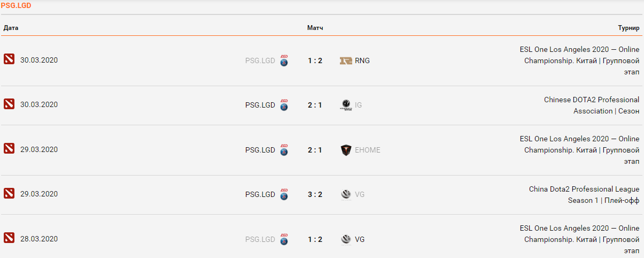
Task: Click the RNG team logo
Action: tap(346, 60)
